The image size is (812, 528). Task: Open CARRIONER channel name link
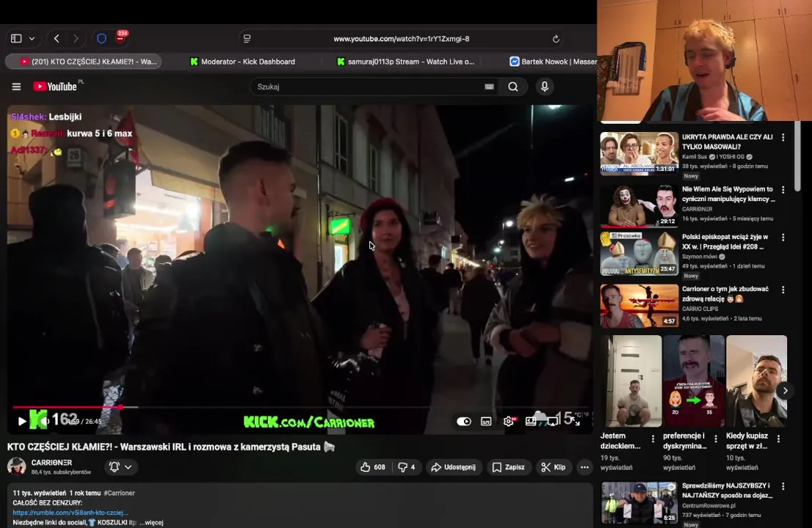51,462
